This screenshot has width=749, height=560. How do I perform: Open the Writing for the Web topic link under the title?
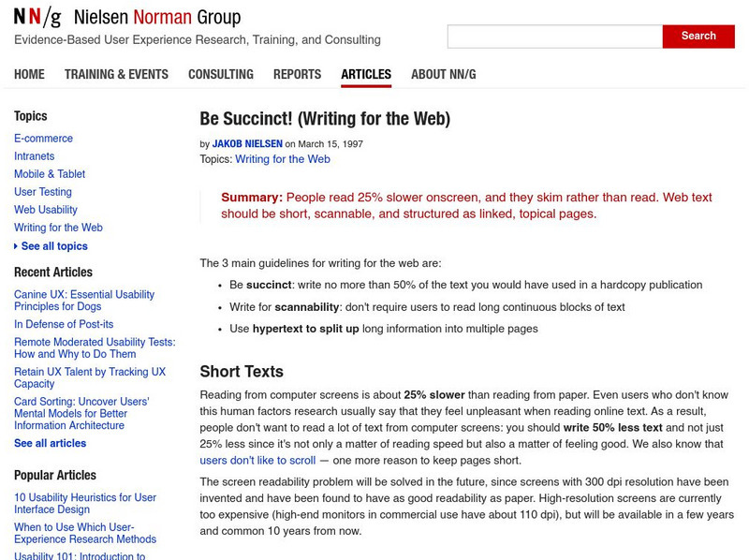coord(283,159)
